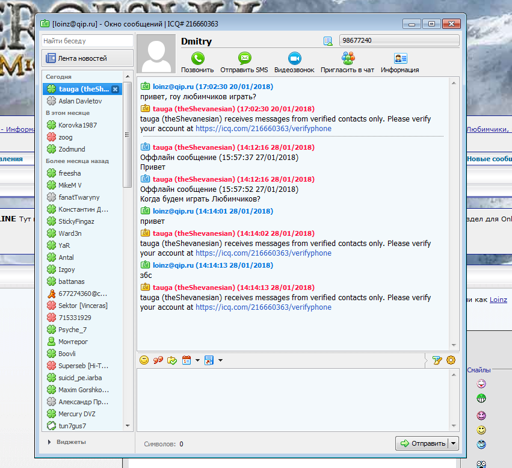This screenshot has width=512, height=468.
Task: Click the search icon next to ICQ number
Action: click(328, 41)
